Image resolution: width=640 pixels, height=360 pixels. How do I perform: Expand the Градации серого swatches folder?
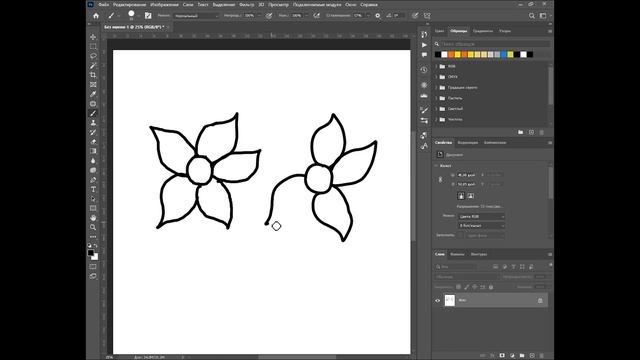pos(436,87)
